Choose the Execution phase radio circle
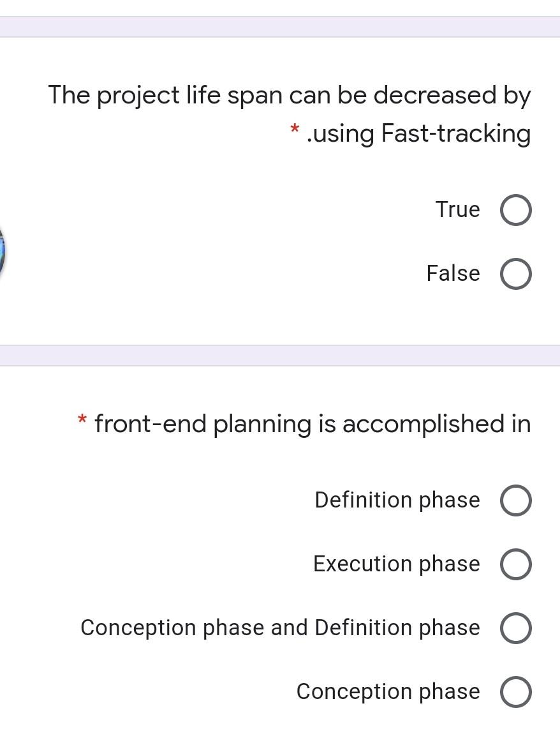 (515, 564)
